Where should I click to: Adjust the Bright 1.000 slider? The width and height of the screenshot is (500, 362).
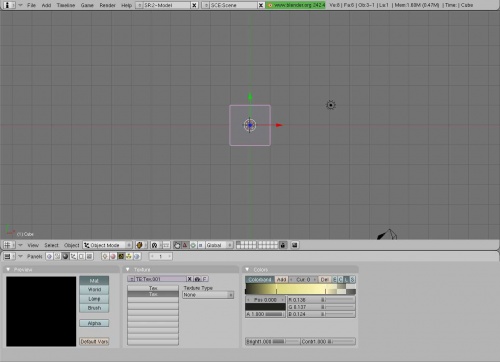pyautogui.click(x=273, y=341)
